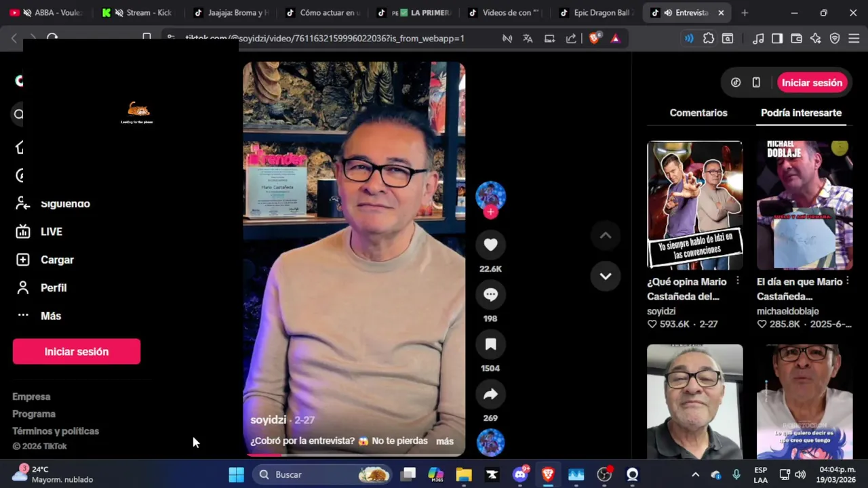Click the taskbar Buscar search box

coord(323,474)
